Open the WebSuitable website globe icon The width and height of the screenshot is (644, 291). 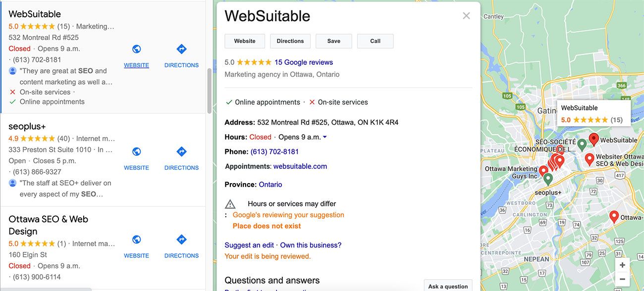click(136, 49)
